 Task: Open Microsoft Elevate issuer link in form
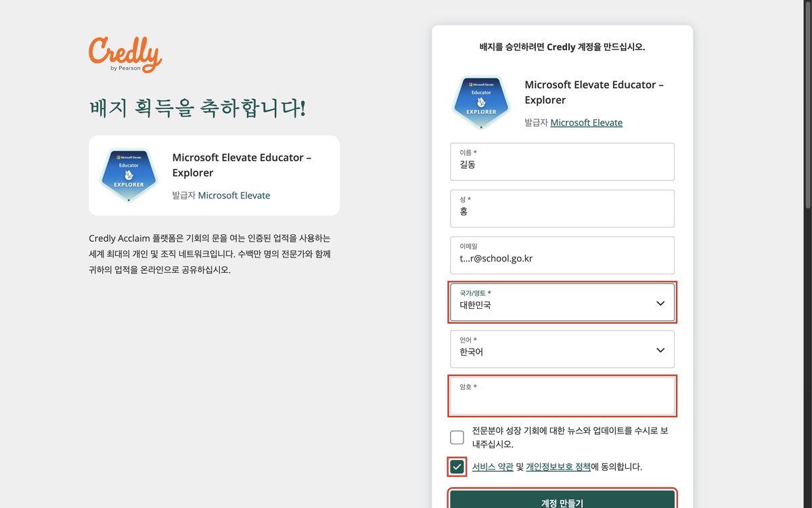click(x=587, y=123)
